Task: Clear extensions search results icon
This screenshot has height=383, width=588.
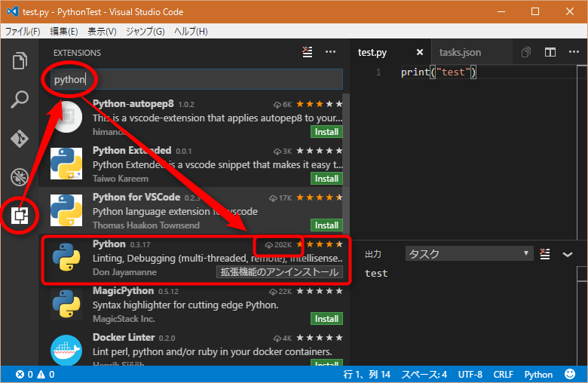Action: coord(308,52)
